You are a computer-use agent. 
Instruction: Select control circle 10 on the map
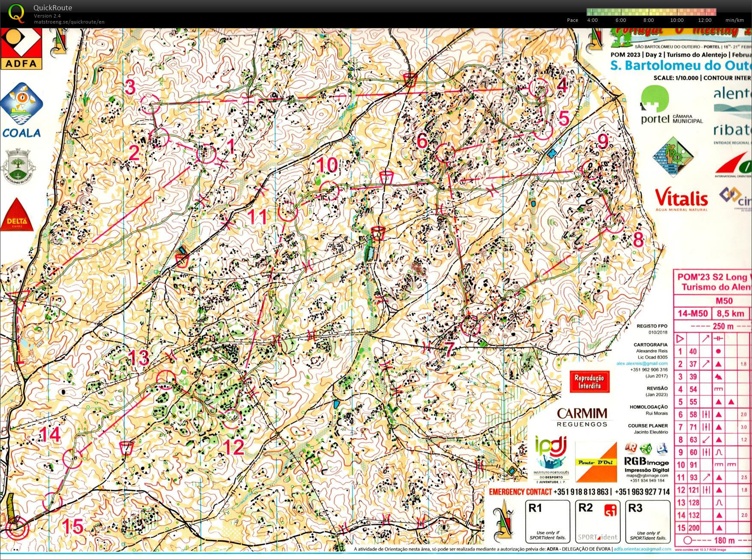click(x=330, y=191)
